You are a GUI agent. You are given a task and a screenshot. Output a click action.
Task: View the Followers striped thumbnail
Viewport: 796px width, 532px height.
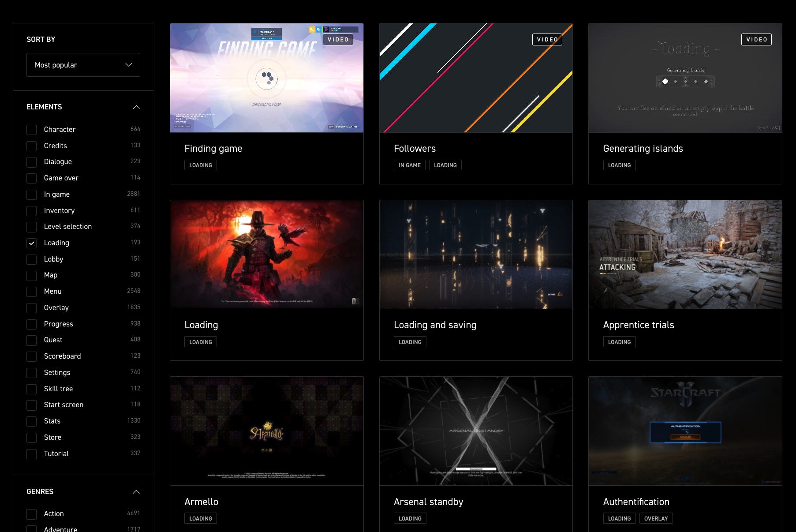476,78
